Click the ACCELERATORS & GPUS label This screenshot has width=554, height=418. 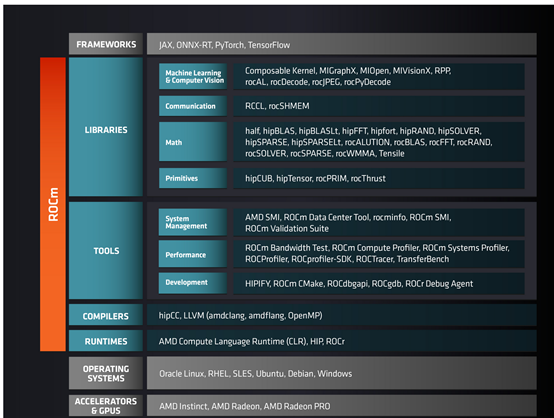point(106,406)
